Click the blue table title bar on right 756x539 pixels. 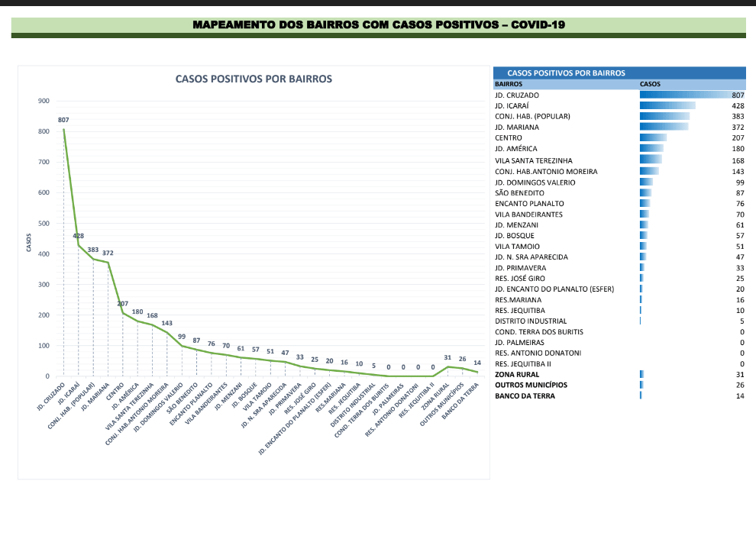(619, 73)
